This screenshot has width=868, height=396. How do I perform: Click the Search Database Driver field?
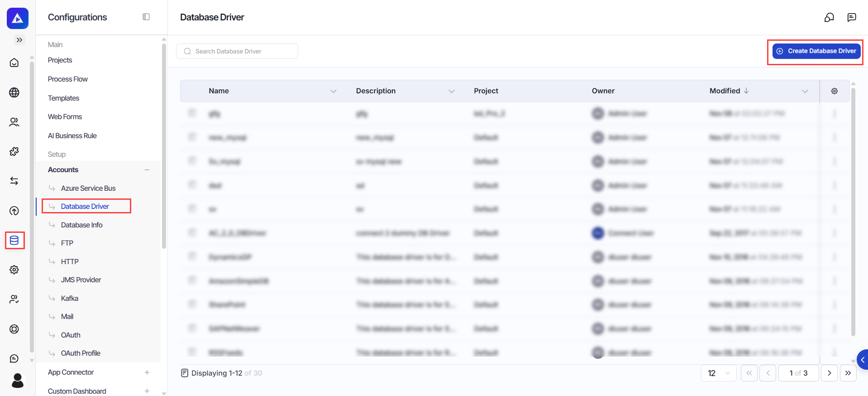[x=237, y=51]
